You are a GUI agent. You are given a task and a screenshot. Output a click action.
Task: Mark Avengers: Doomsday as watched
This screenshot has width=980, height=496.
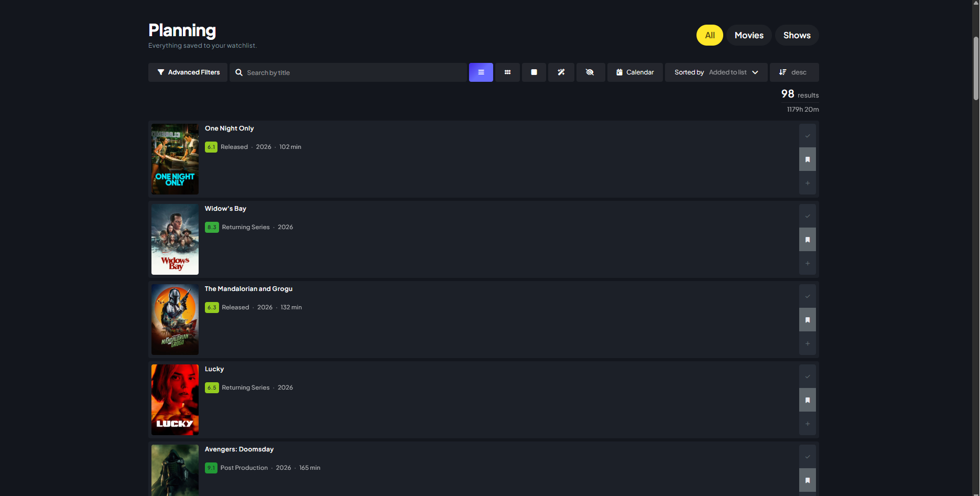808,457
